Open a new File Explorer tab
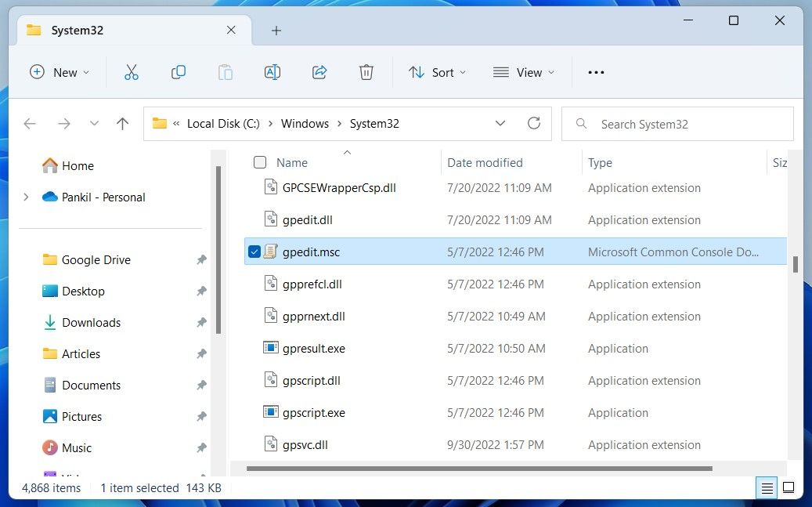This screenshot has height=507, width=812. [x=276, y=30]
